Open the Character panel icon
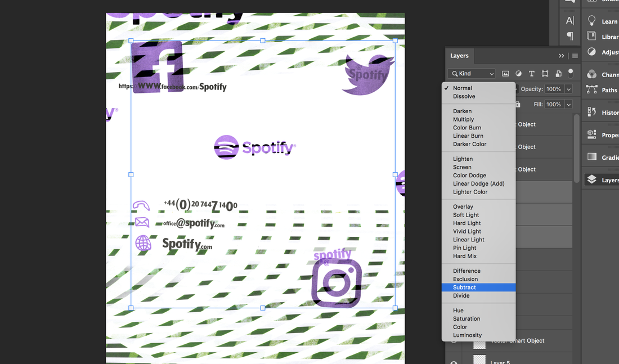 tap(569, 20)
